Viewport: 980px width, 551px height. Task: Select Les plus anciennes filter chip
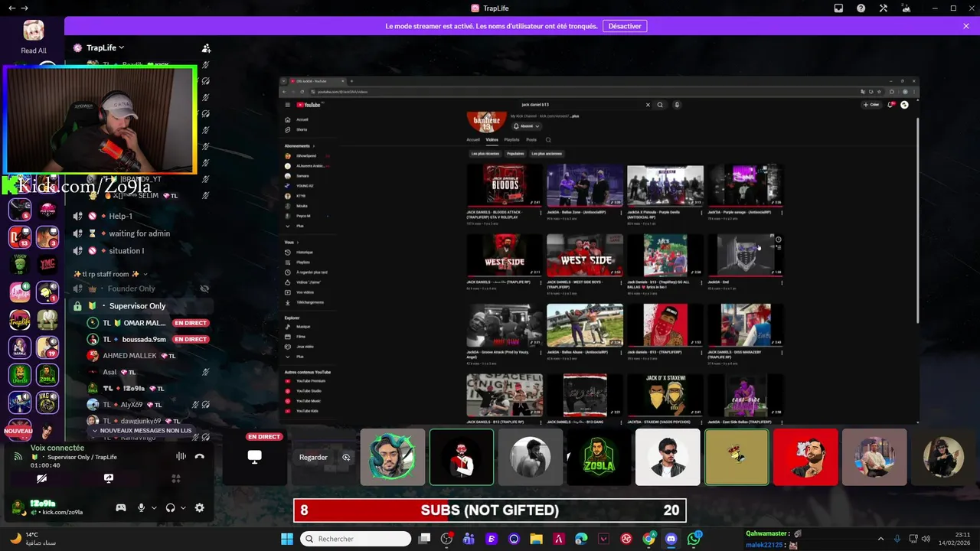[x=547, y=154]
